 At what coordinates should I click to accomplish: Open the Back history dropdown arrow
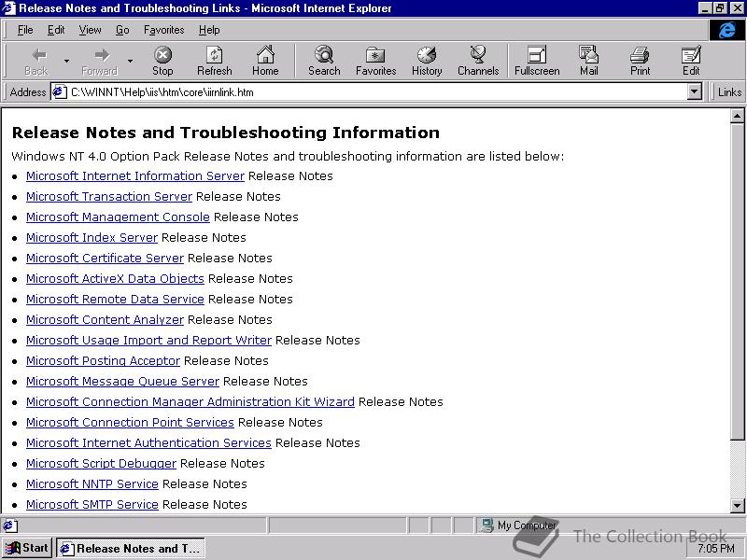66,61
